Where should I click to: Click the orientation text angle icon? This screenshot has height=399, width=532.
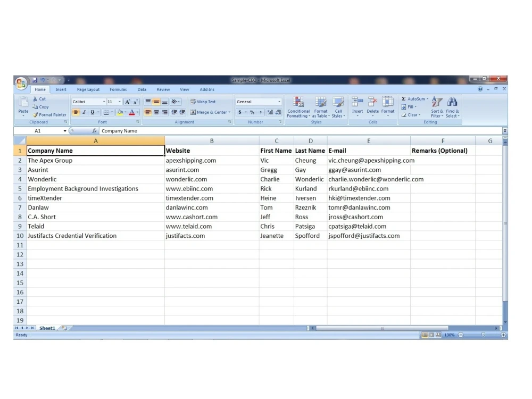click(174, 102)
